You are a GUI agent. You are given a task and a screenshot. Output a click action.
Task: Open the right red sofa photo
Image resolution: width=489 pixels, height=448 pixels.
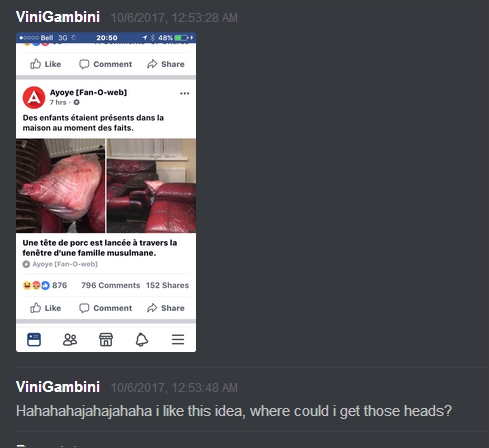point(151,186)
